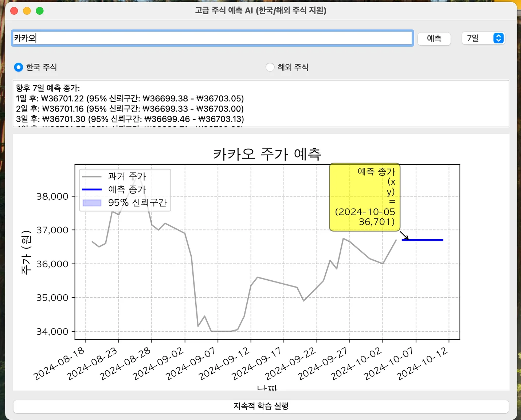Click the 35,000 y-axis label

pyautogui.click(x=52, y=297)
